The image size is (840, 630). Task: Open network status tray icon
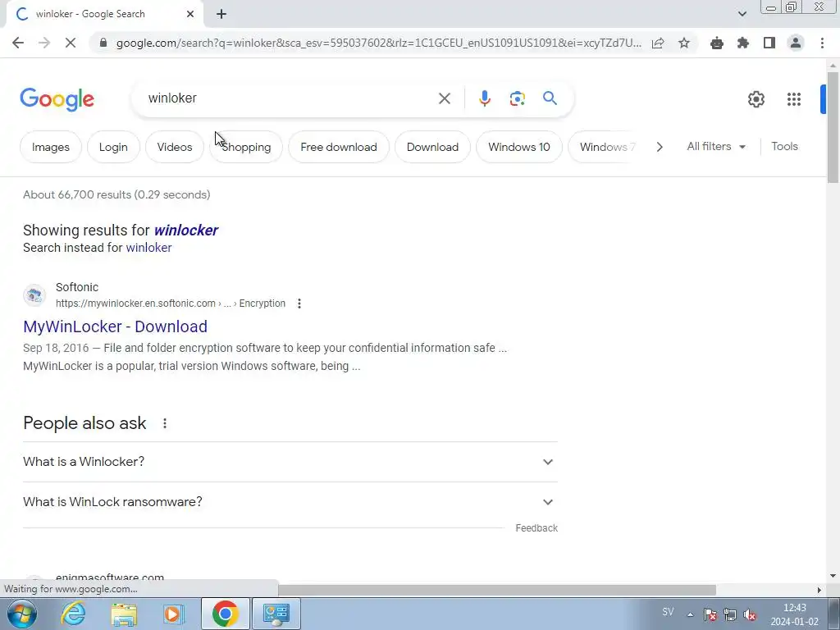(730, 614)
